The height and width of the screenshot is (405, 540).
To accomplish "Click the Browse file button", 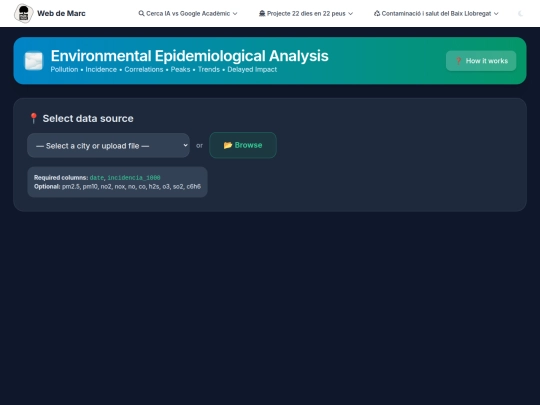I will pyautogui.click(x=243, y=145).
